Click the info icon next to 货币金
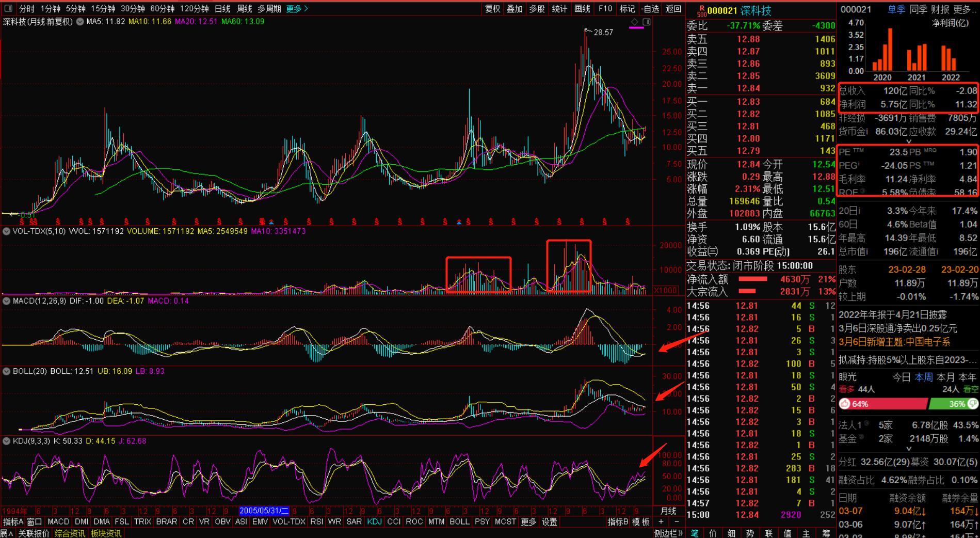The width and height of the screenshot is (980, 538). [x=866, y=131]
